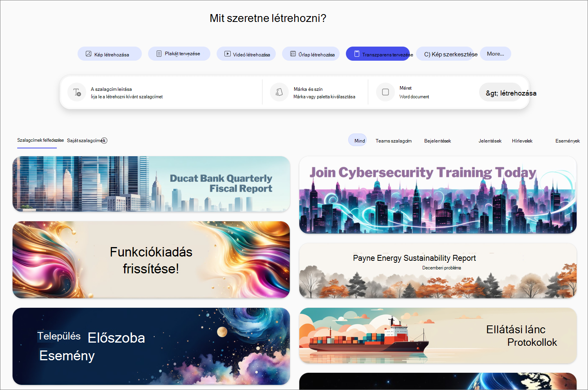Click the Mit szeretne létrehozni? heading
The width and height of the screenshot is (588, 390).
pos(268,18)
